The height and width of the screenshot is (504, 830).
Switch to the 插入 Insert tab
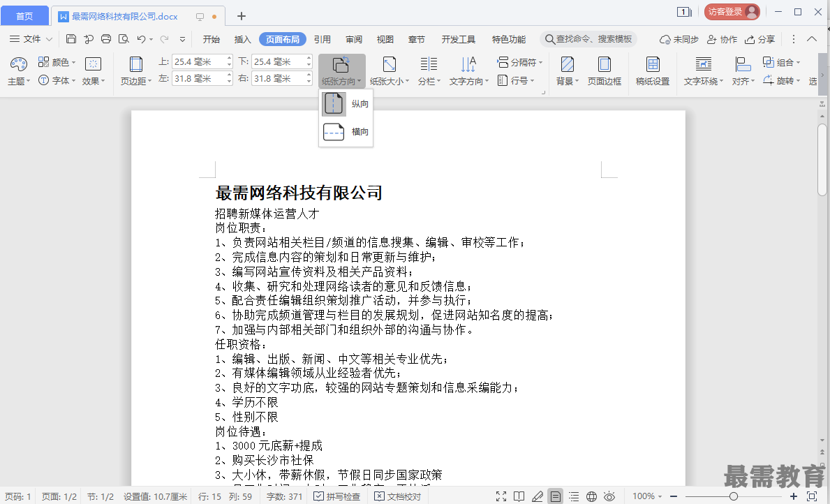pyautogui.click(x=242, y=39)
